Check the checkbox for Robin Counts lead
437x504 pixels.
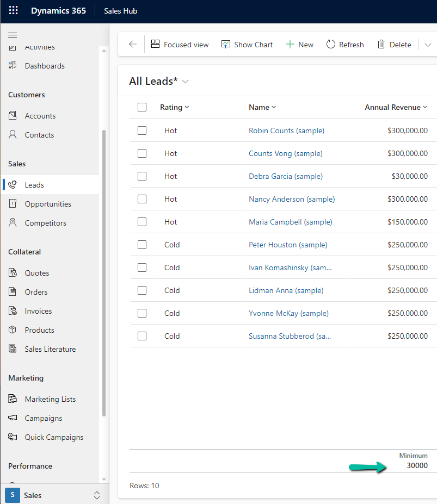point(142,130)
